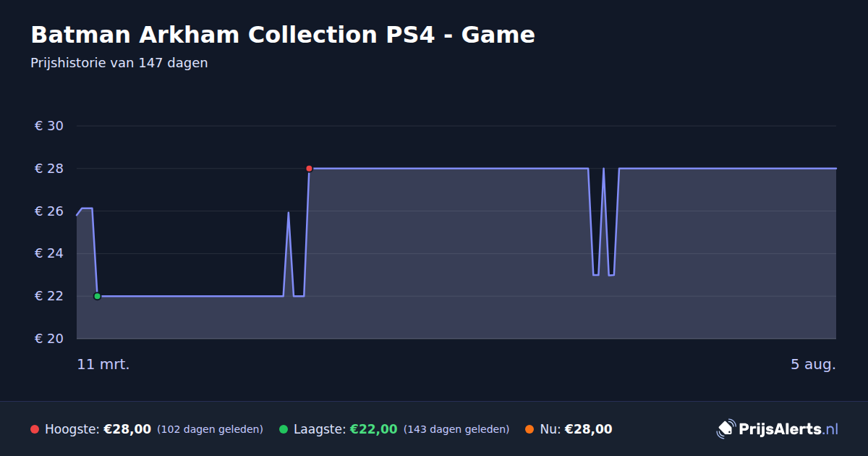Click the Laagste €22,00 price value

(374, 429)
